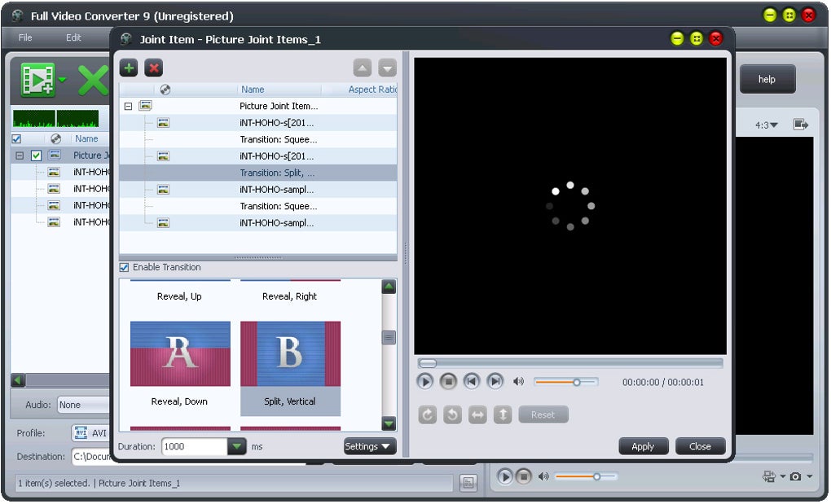This screenshot has height=504, width=831.
Task: Click the green add item button in Joint Item dialog
Action: pyautogui.click(x=128, y=68)
